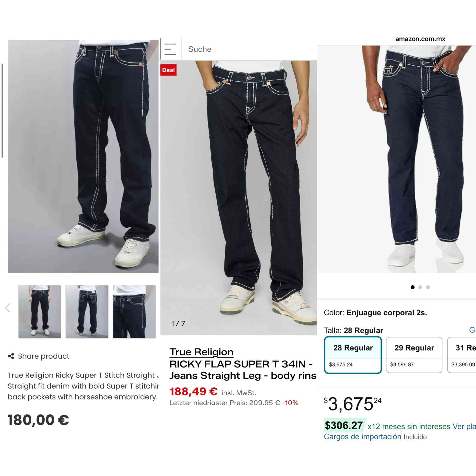The height and width of the screenshot is (476, 476).
Task: Click the share product icon
Action: [x=11, y=356]
